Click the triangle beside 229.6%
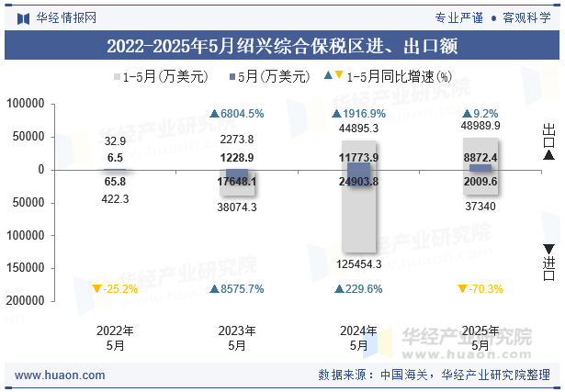 pyautogui.click(x=339, y=288)
